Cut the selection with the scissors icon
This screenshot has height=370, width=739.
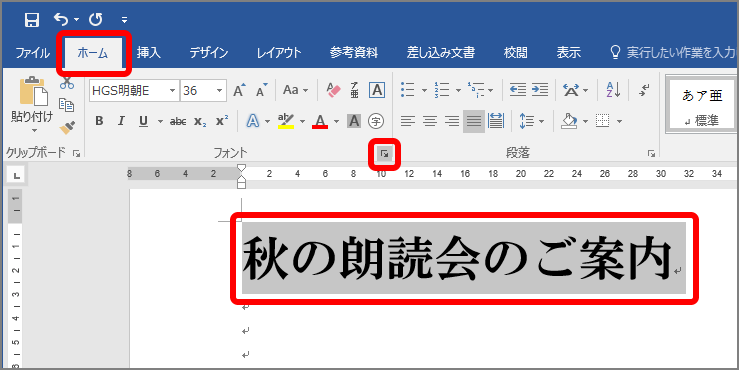[x=67, y=82]
